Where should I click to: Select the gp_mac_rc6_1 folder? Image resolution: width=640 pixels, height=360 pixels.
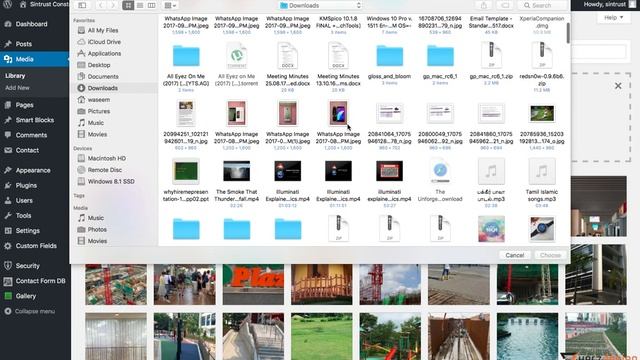pos(440,64)
